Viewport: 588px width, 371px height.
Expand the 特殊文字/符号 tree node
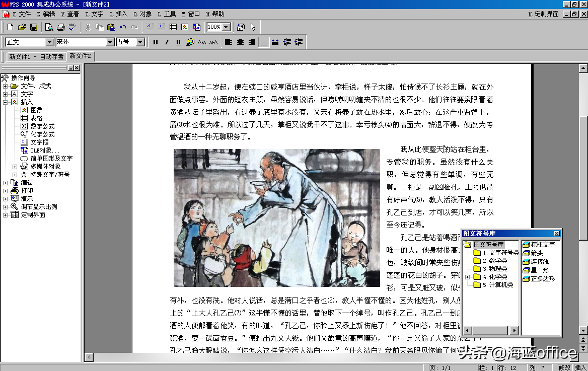pyautogui.click(x=15, y=175)
